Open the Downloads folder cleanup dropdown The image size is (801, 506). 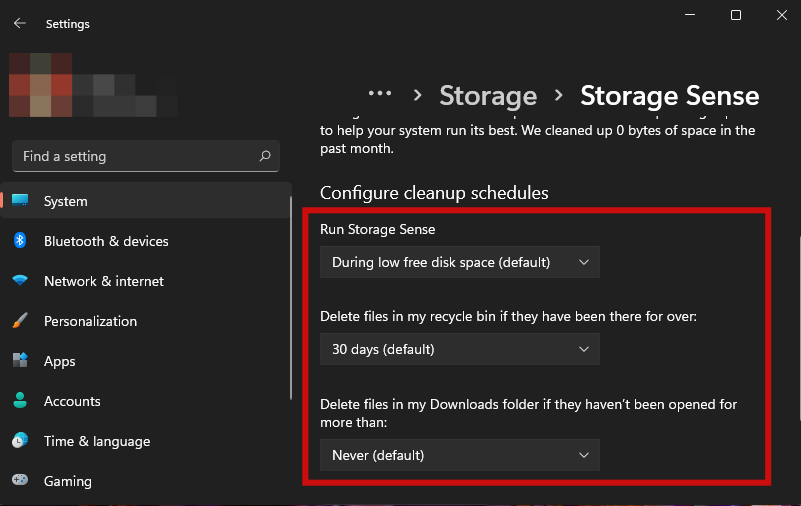point(460,455)
